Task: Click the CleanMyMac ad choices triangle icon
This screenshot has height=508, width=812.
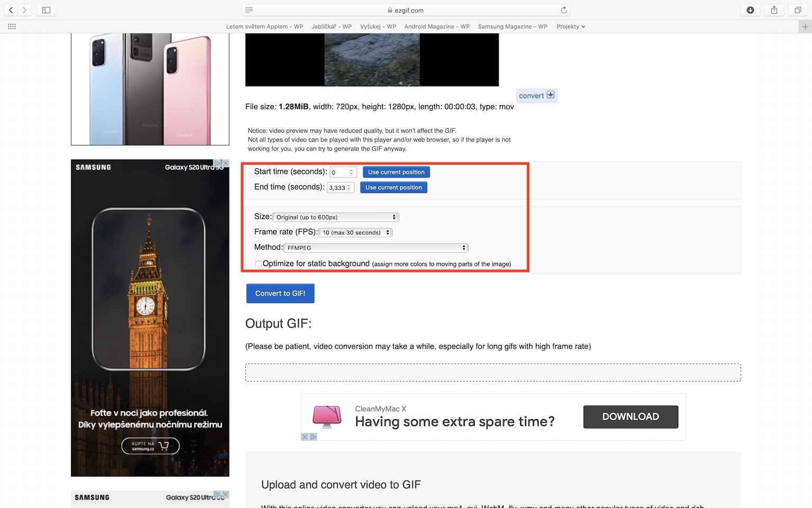Action: [x=313, y=437]
